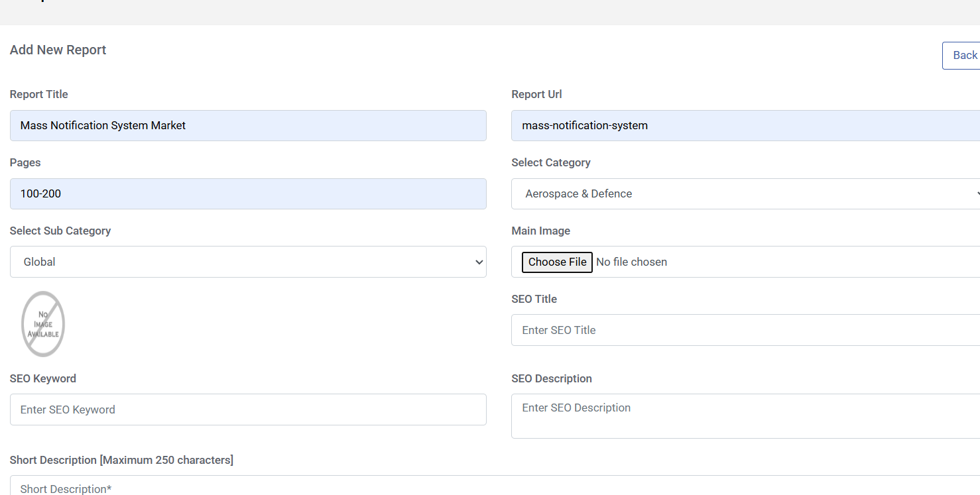
Task: Expand the Sub Category dropdown set to Global
Action: point(248,262)
